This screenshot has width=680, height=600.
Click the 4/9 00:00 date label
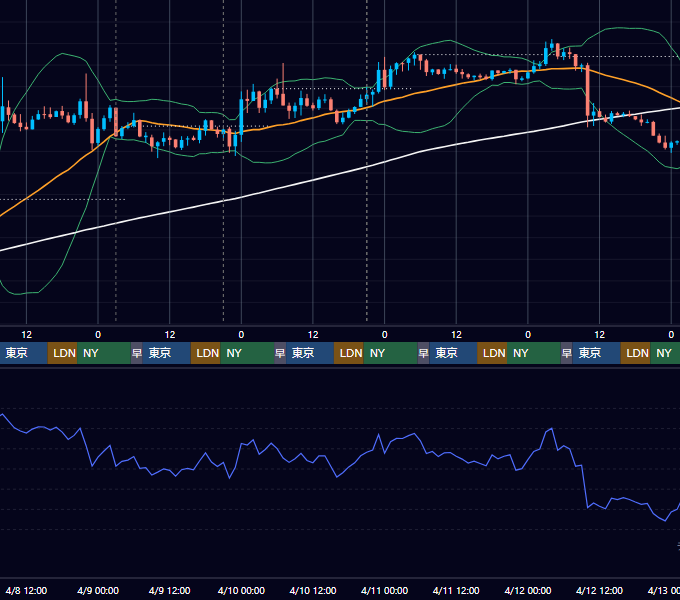point(98,590)
